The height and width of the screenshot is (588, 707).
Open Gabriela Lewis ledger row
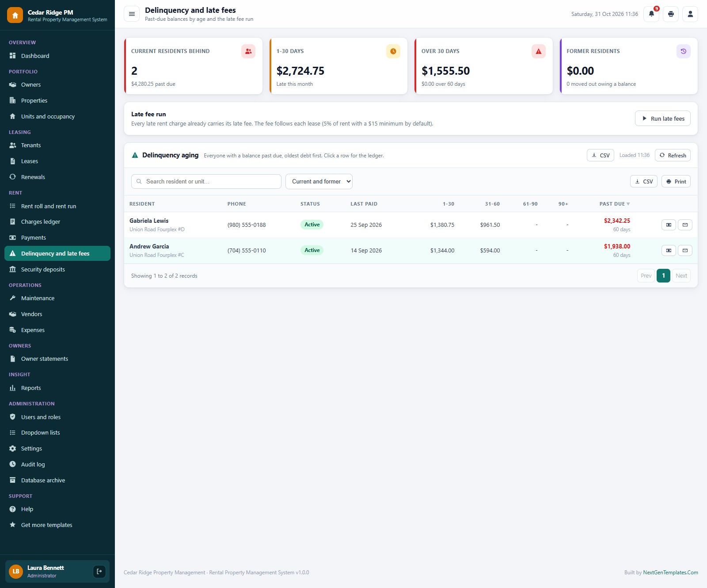tap(411, 225)
